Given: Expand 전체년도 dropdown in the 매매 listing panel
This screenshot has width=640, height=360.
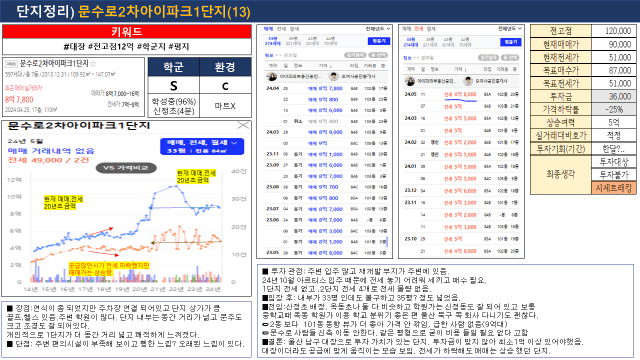Looking at the screenshot, I should (x=378, y=29).
